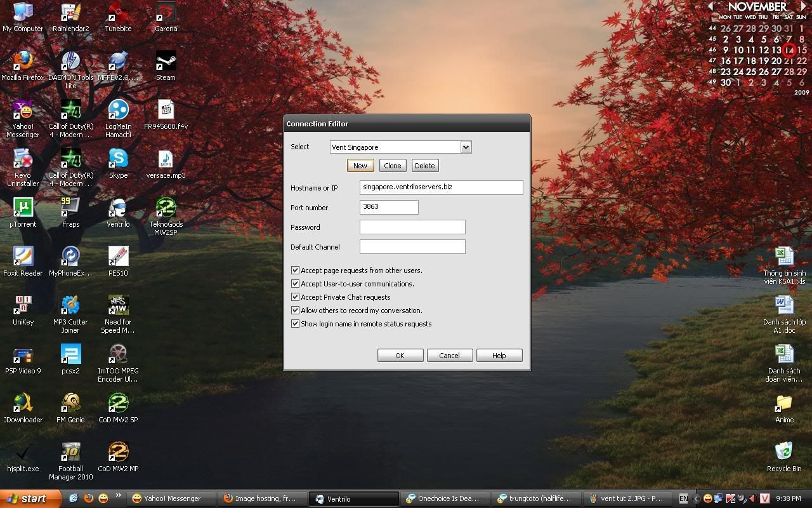Switch to Onechoice Is Dea... taskbar window
The image size is (812, 508).
[445, 499]
